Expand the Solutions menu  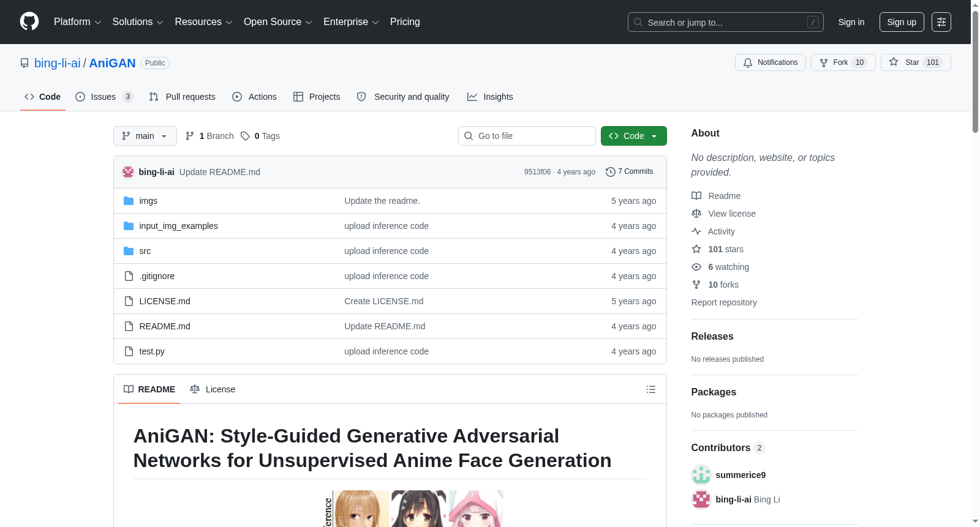[x=138, y=22]
